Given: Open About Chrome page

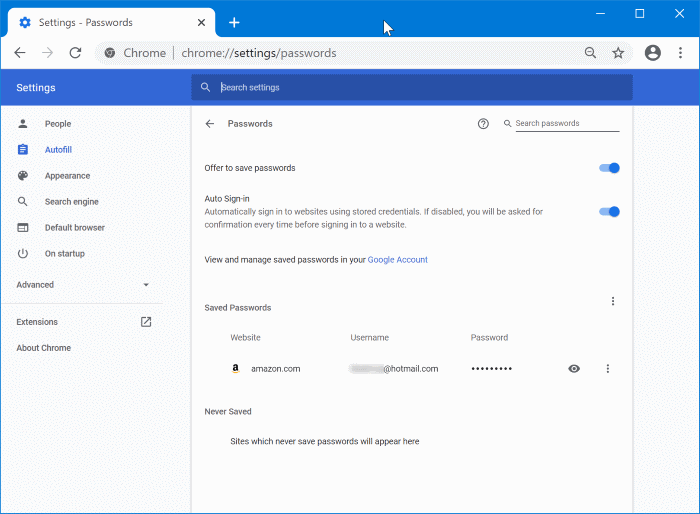Looking at the screenshot, I should click(43, 348).
